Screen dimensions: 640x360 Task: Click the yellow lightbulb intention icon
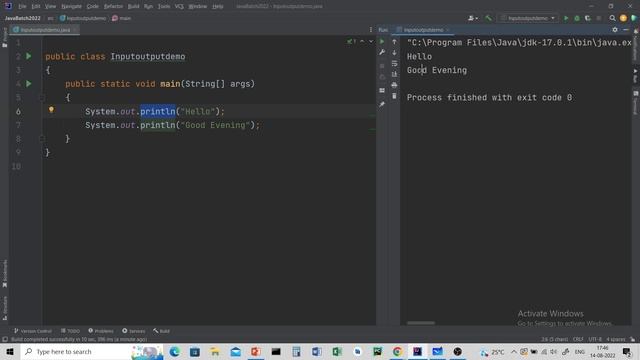(51, 109)
